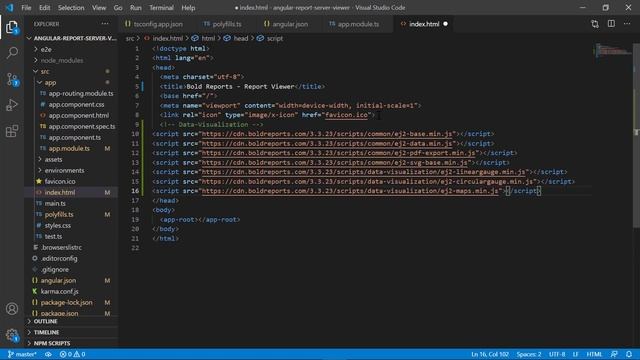The height and width of the screenshot is (360, 640).
Task: Open app.module.ts in explorer
Action: (x=69, y=149)
